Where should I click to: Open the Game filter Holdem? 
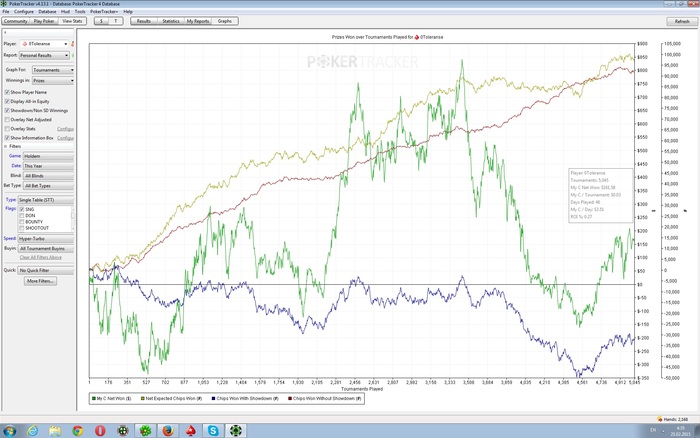click(x=48, y=156)
